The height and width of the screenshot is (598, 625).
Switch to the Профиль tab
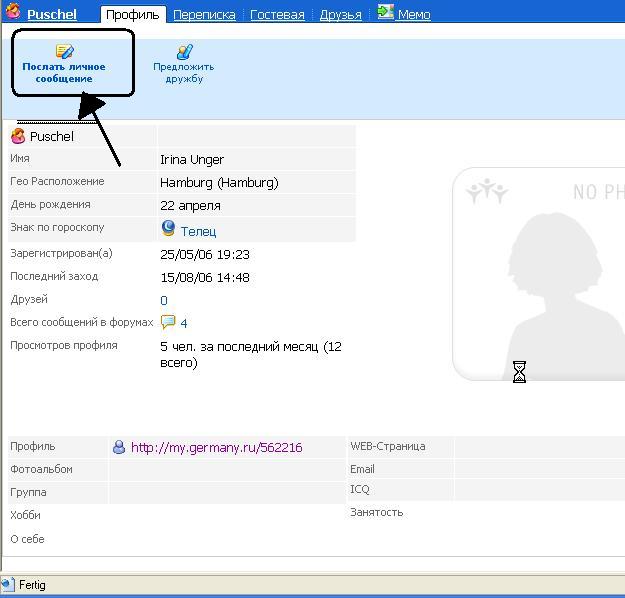pyautogui.click(x=133, y=15)
